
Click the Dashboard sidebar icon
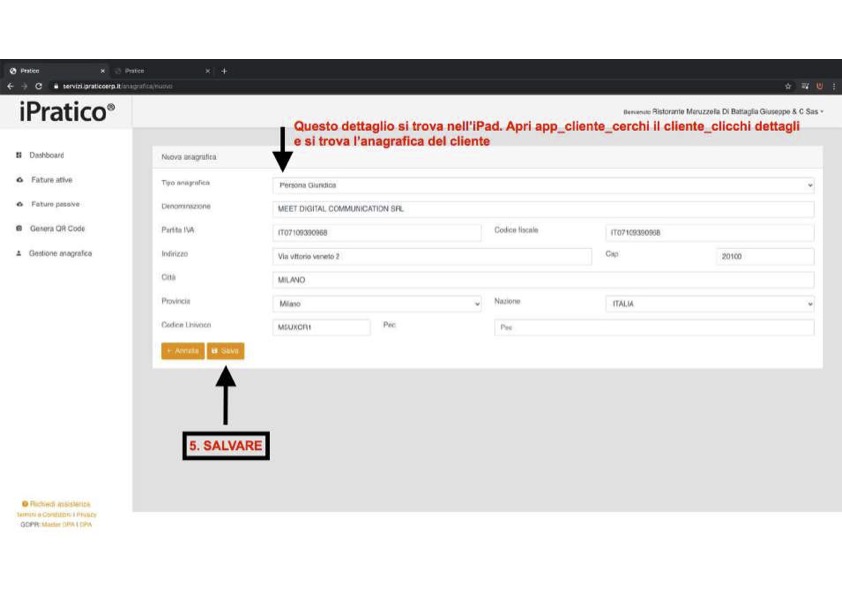click(19, 156)
